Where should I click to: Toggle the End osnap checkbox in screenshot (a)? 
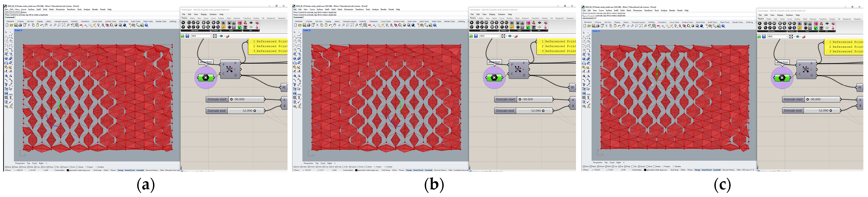tap(6, 167)
